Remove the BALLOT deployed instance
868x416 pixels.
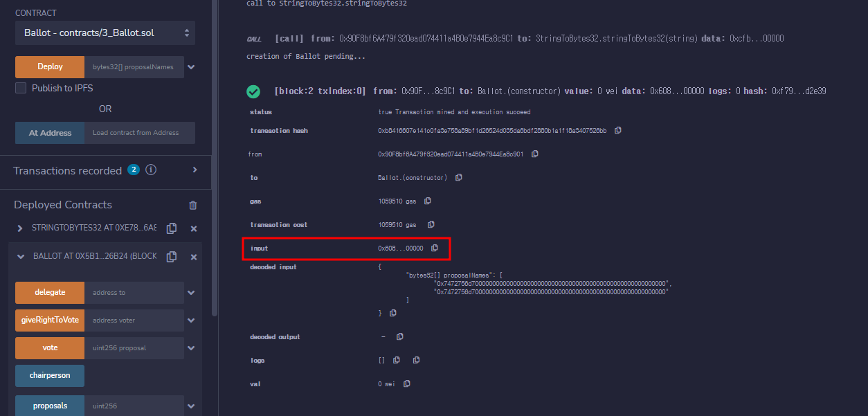194,257
